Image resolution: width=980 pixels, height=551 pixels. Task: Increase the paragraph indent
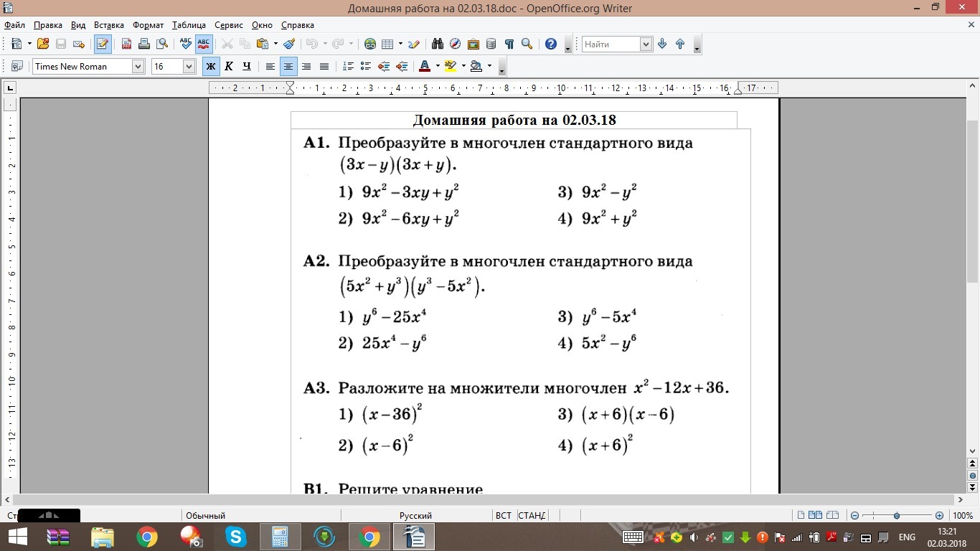(x=402, y=66)
